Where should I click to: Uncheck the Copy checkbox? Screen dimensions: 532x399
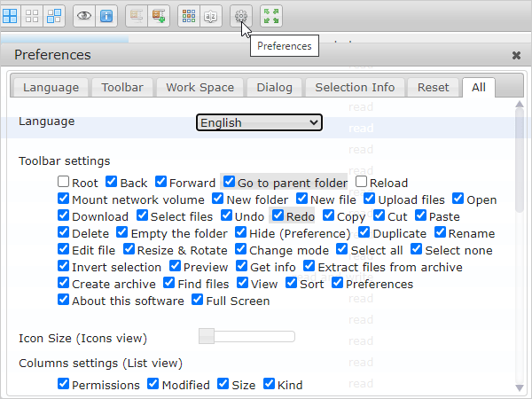(328, 215)
